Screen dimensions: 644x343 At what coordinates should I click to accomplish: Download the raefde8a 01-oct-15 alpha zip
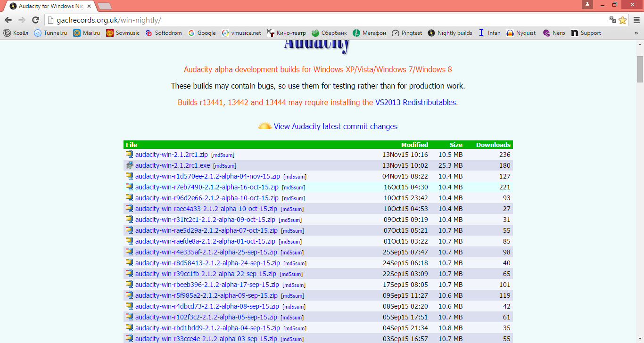point(205,241)
